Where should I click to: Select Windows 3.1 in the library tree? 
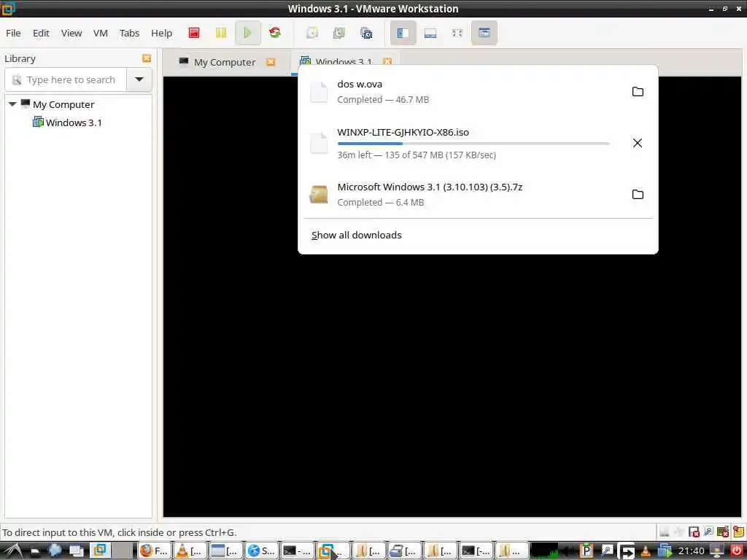pos(74,122)
